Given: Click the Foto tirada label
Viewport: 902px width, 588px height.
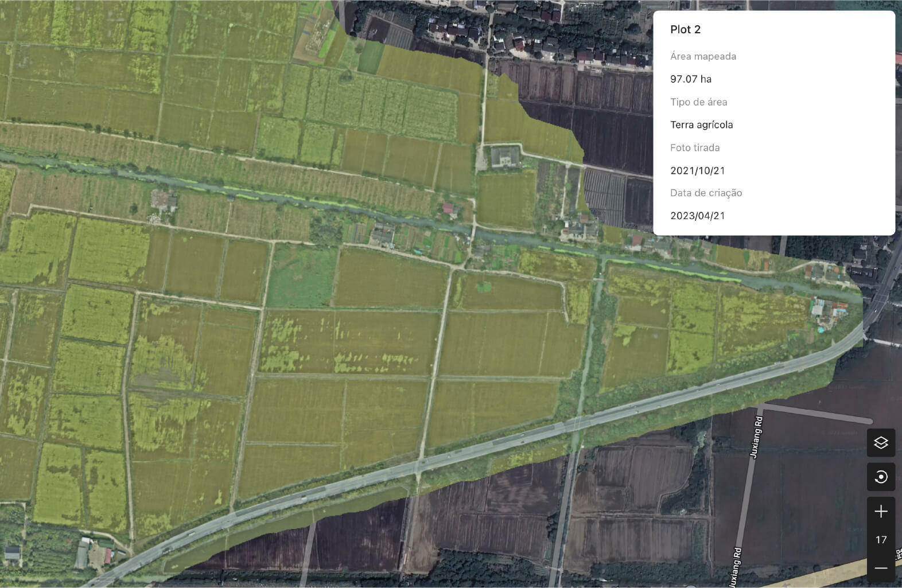Looking at the screenshot, I should pos(694,147).
